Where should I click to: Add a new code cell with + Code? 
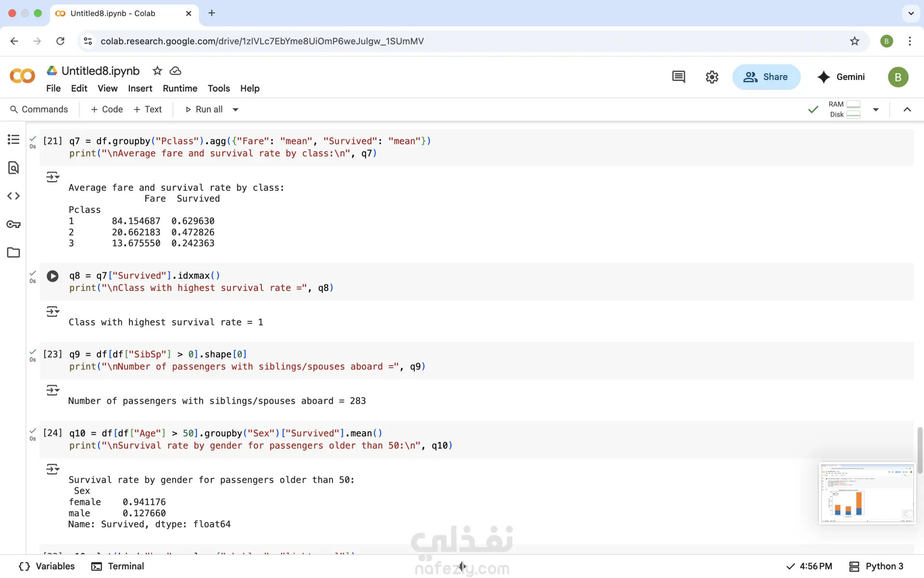[107, 110]
